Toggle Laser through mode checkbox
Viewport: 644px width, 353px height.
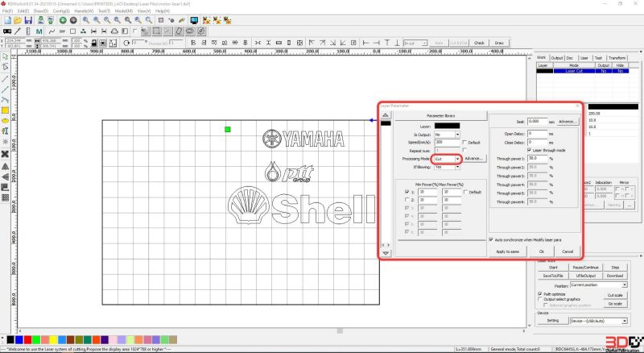click(x=530, y=150)
